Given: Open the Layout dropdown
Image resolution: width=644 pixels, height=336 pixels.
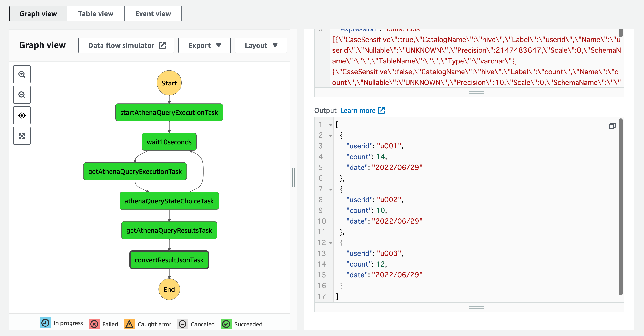Looking at the screenshot, I should pyautogui.click(x=261, y=45).
